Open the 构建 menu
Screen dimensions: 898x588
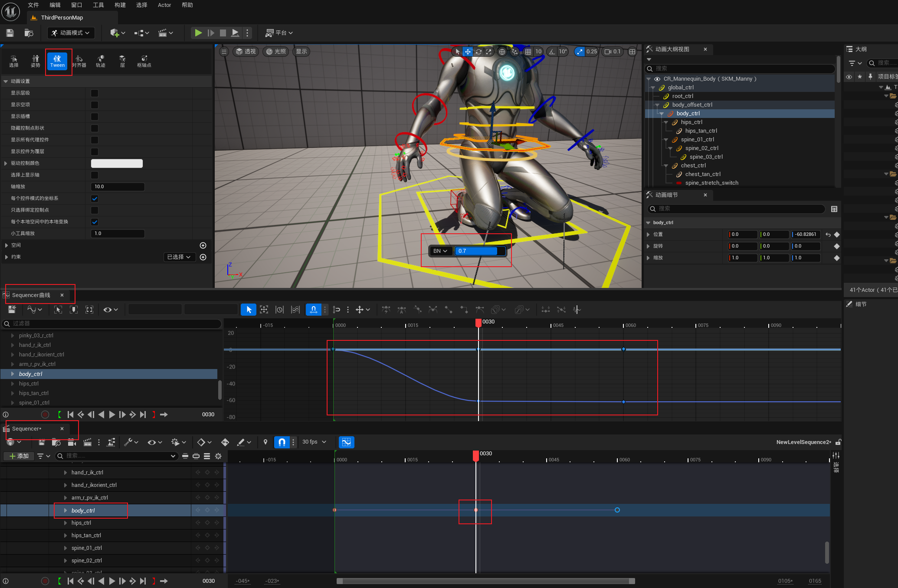click(x=120, y=5)
